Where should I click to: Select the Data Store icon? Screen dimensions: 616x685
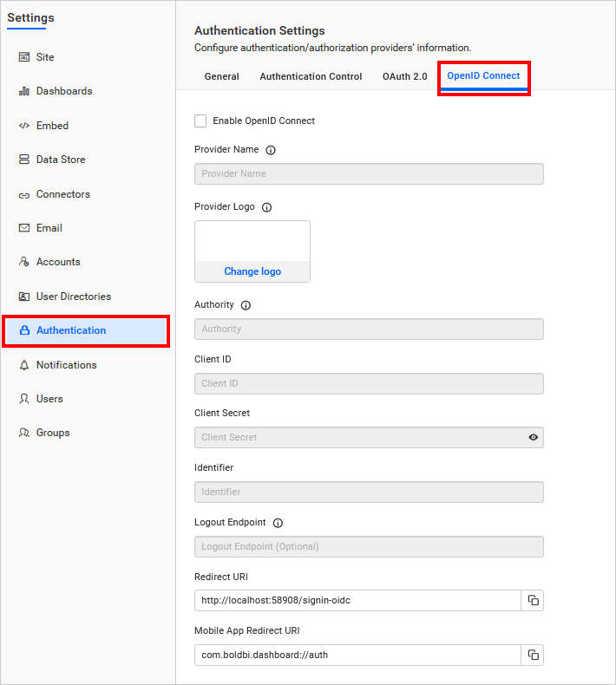[24, 160]
